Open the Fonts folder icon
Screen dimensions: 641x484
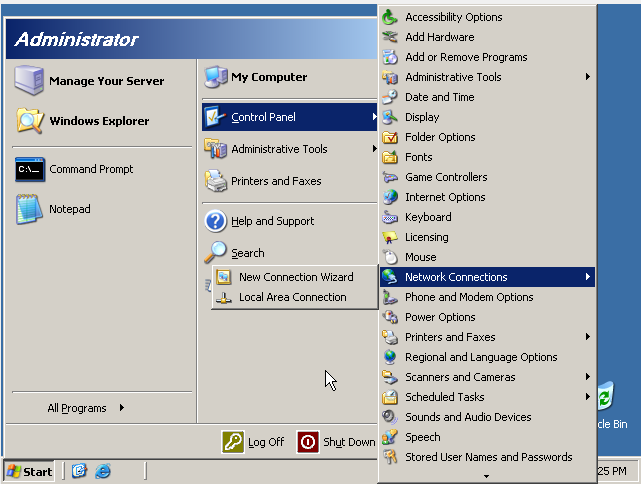(x=390, y=157)
